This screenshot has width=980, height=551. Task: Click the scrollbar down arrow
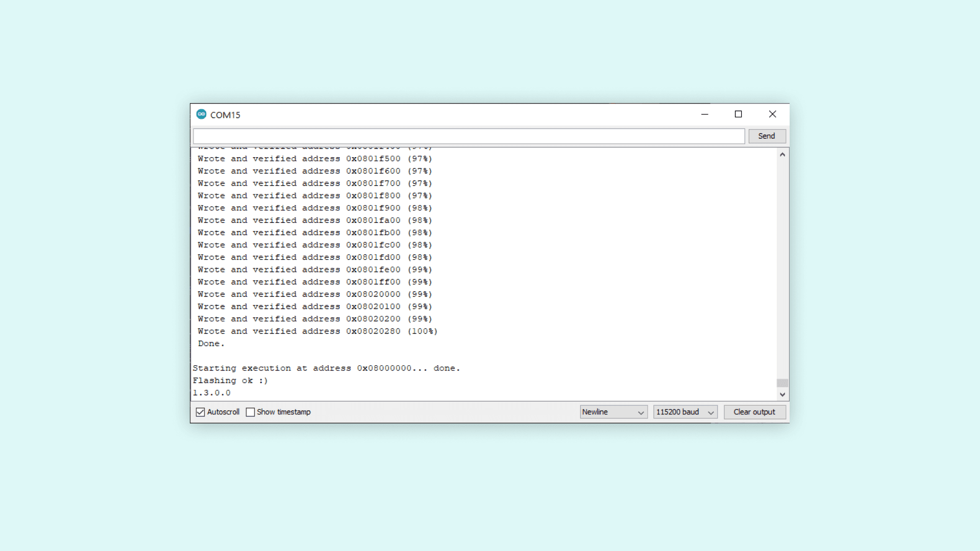(782, 394)
